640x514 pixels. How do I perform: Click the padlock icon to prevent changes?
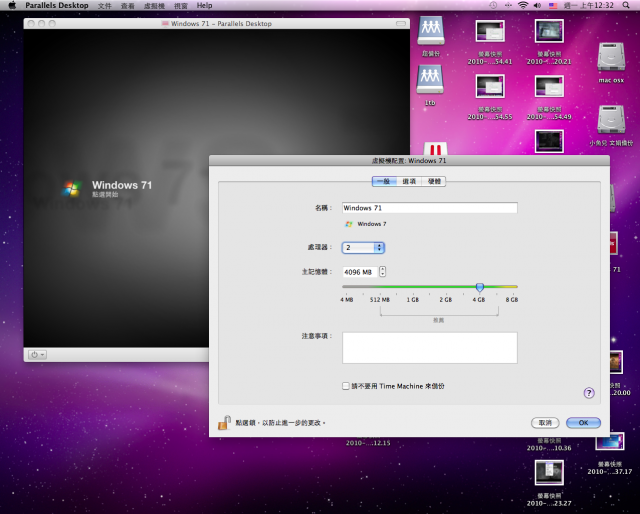[x=224, y=423]
